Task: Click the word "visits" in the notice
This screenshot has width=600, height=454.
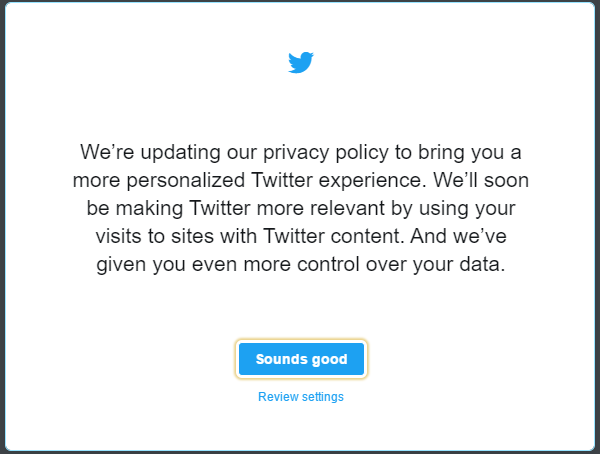Action: coord(119,236)
